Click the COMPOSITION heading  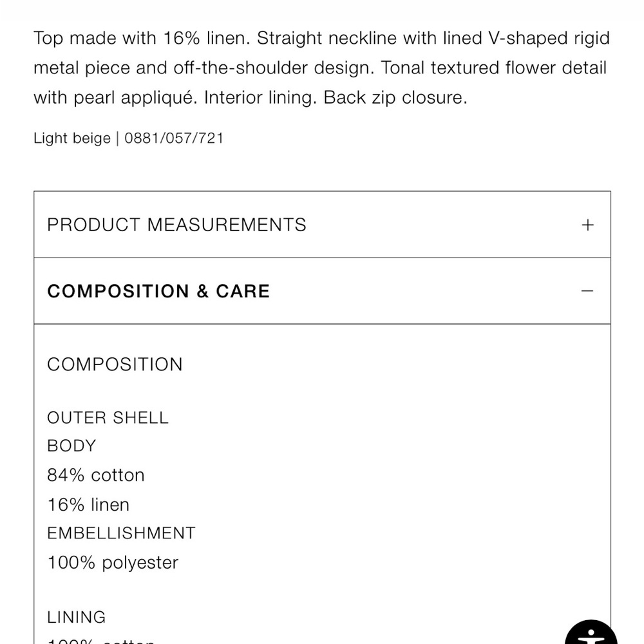click(115, 365)
